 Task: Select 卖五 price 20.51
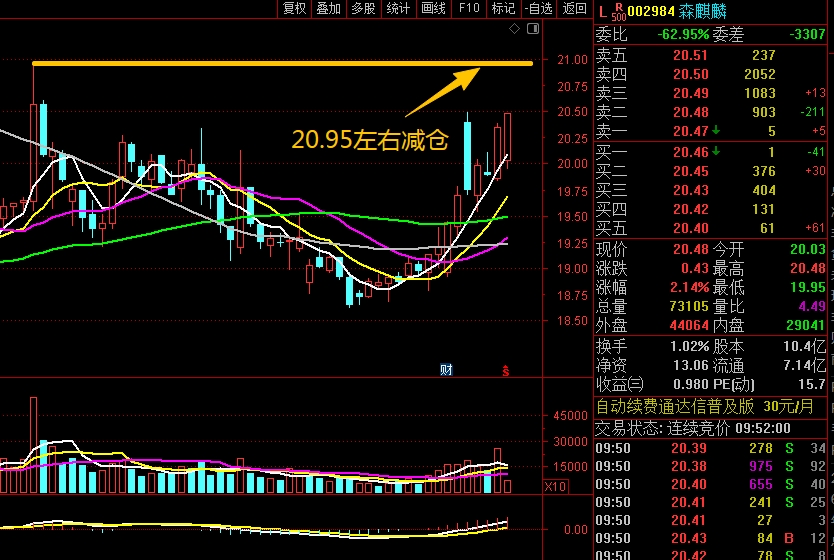690,55
